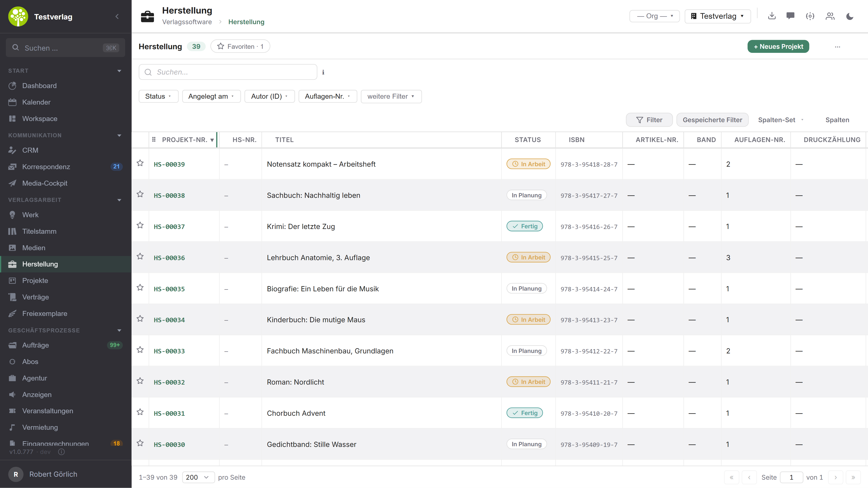Click the version info icon in sidebar
Viewport: 868px width, 488px height.
click(61, 452)
